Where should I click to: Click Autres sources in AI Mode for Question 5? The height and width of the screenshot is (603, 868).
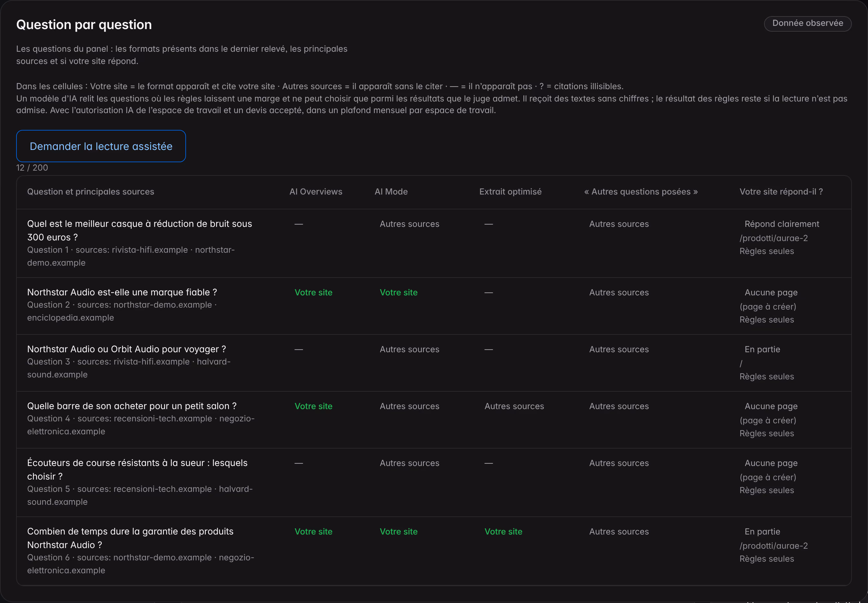coord(409,463)
